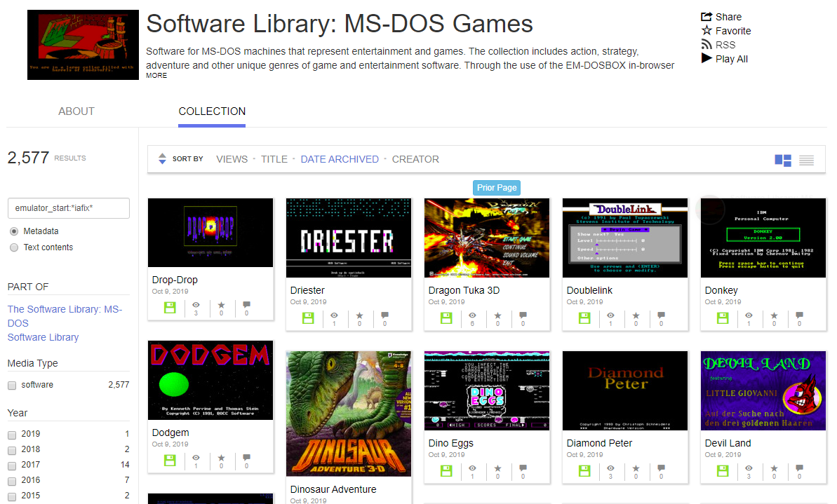Open the Donkey title link
Image resolution: width=837 pixels, height=504 pixels.
point(721,290)
